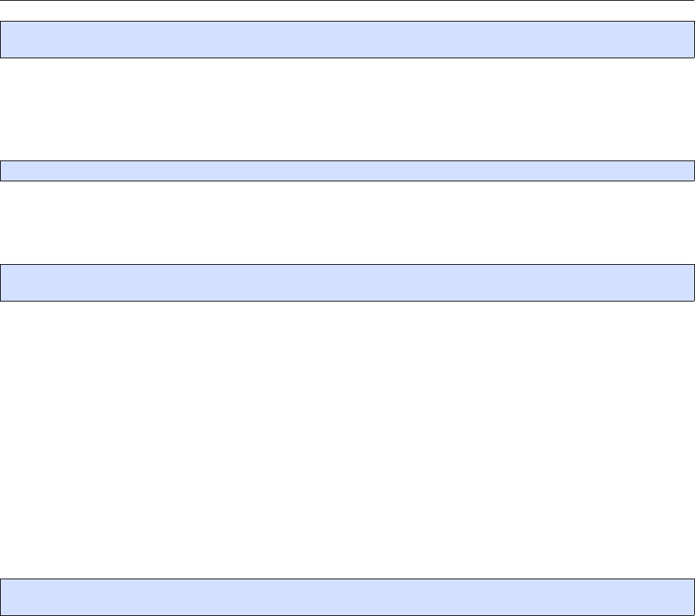Select the bottom blue section bar
The width and height of the screenshot is (695, 616).
tap(347, 597)
